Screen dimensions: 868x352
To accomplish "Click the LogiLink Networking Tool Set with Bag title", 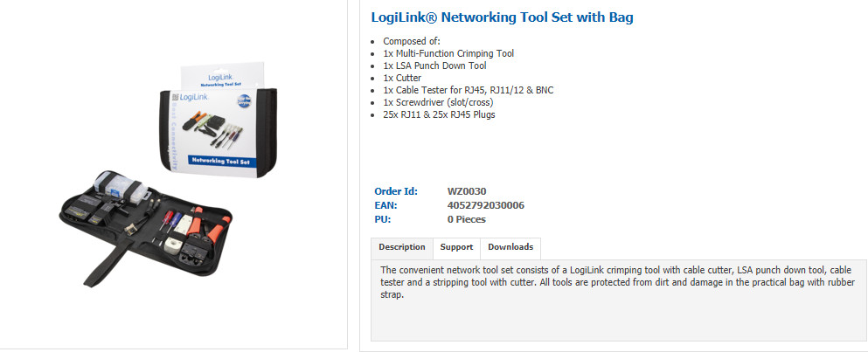I will coord(502,17).
